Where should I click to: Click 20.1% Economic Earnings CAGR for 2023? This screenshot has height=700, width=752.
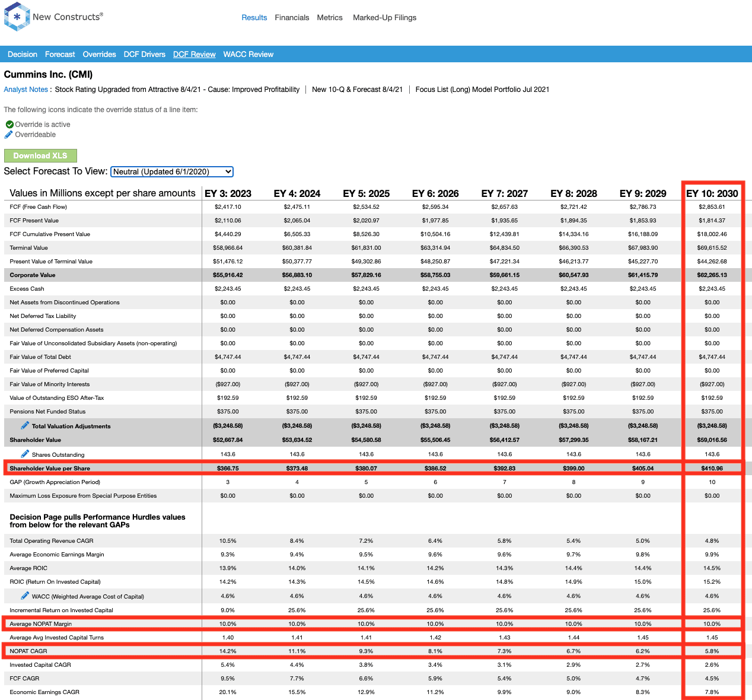(x=228, y=692)
